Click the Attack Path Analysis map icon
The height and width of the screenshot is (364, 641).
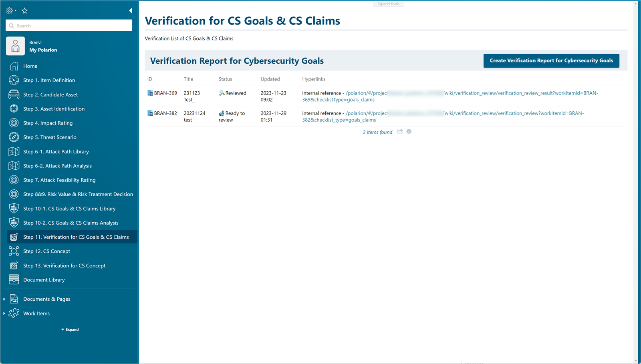pos(14,166)
